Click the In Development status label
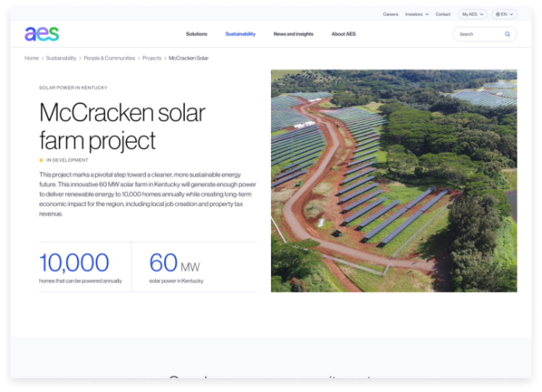This screenshot has height=392, width=542. (x=64, y=160)
